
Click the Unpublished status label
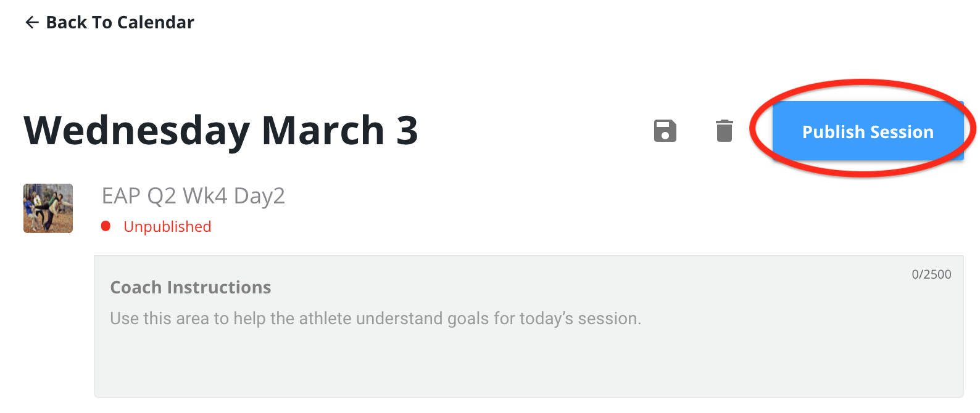click(167, 227)
